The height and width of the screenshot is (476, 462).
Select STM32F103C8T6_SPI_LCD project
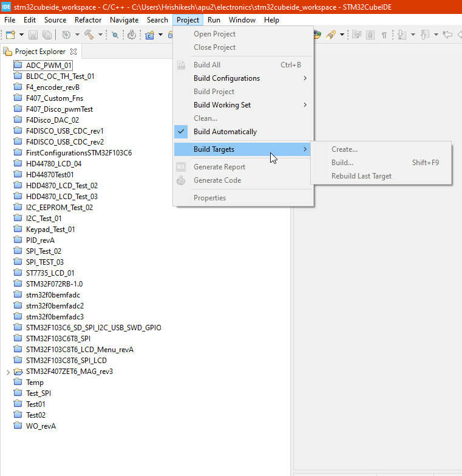coord(67,361)
